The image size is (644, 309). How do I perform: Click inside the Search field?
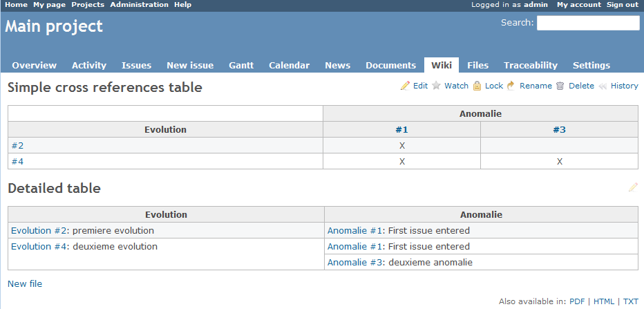[588, 23]
